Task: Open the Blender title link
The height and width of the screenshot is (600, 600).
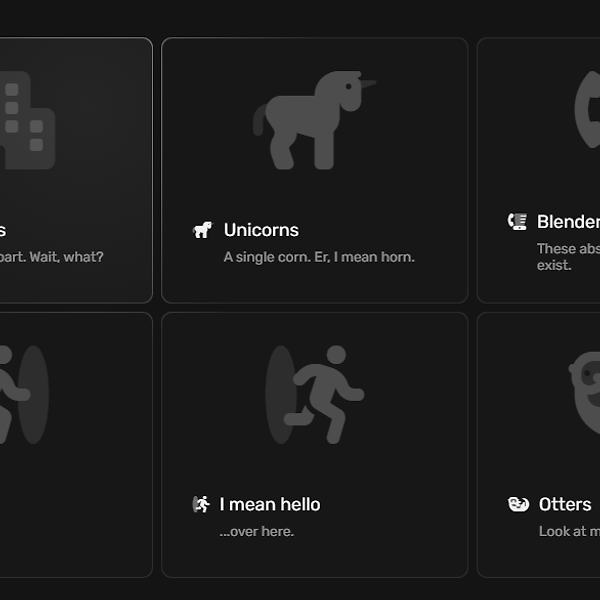Action: tap(568, 222)
